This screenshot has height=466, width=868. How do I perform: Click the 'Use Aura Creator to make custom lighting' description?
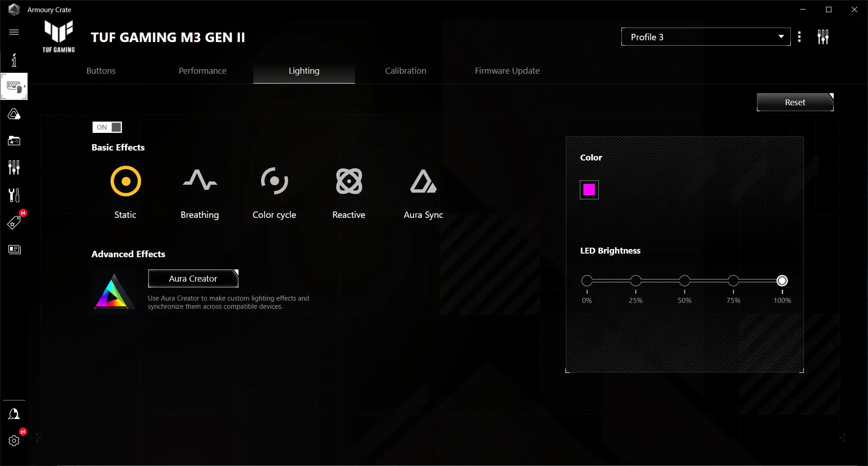tap(229, 302)
